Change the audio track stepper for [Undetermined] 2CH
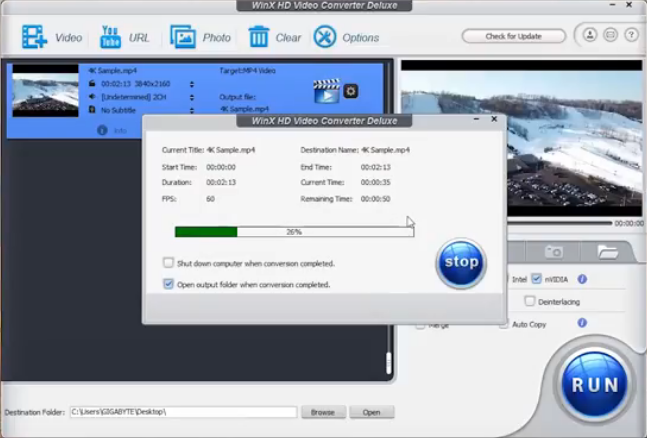The width and height of the screenshot is (647, 438). point(191,97)
